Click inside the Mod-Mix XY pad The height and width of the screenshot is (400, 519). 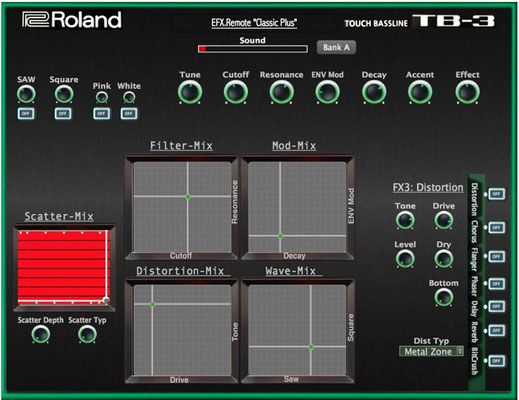tap(297, 207)
